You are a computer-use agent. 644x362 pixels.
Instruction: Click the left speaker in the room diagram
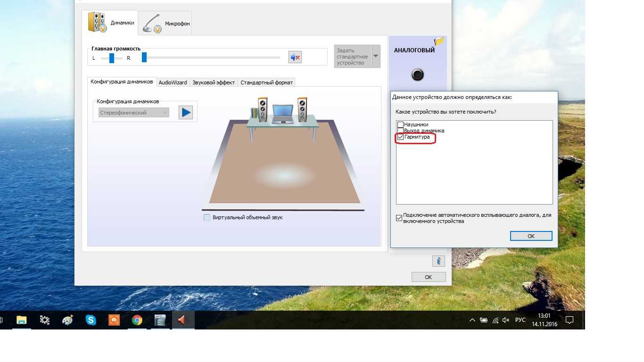(263, 109)
